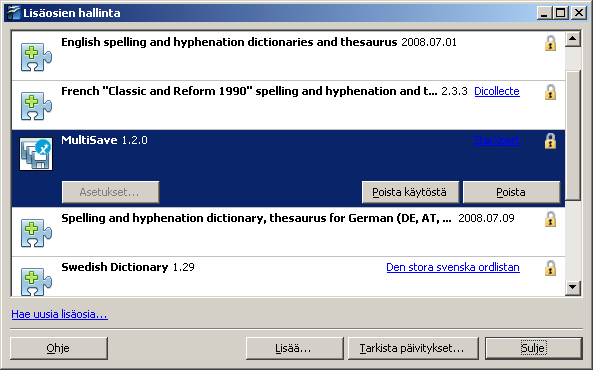Click the English dictionaries extension puzzle icon
593x370 pixels.
[36, 57]
